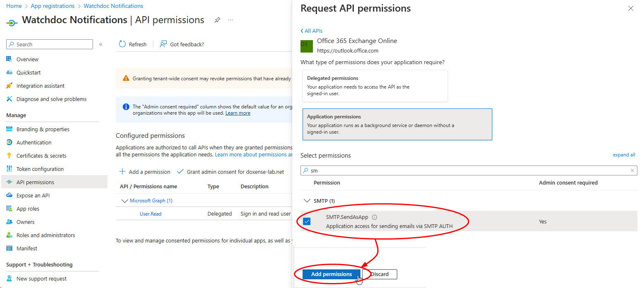Image resolution: width=644 pixels, height=288 pixels.
Task: Click the Add permissions button
Action: click(x=332, y=274)
